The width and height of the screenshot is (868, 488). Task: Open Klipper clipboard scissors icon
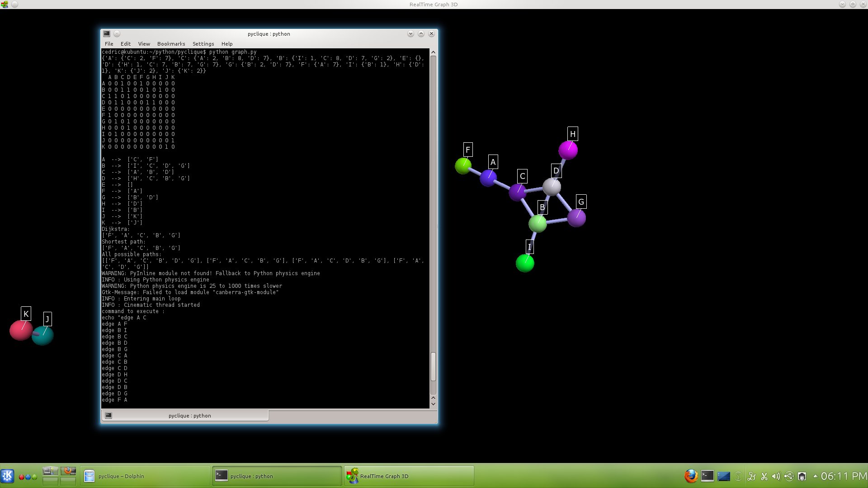click(764, 476)
